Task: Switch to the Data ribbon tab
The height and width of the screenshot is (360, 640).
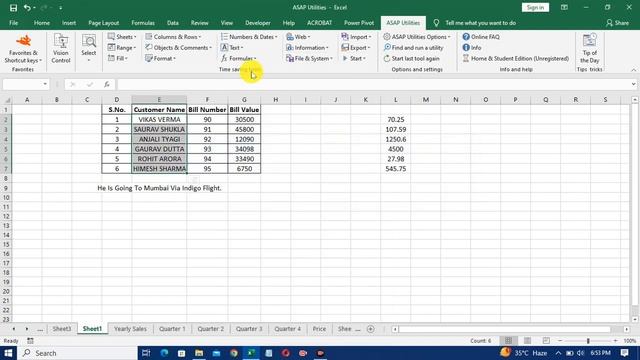Action: 173,23
